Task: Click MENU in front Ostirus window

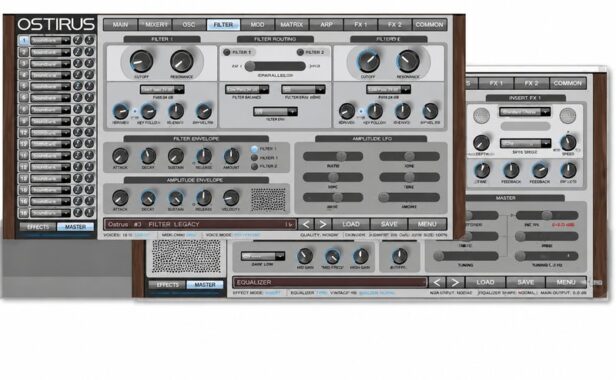Action: tap(427, 224)
